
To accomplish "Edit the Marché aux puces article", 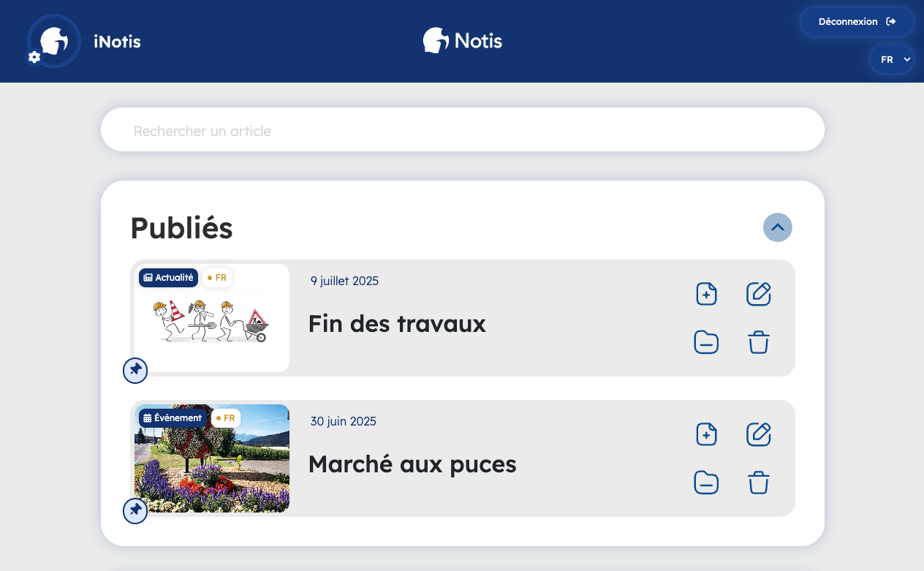I will click(759, 434).
